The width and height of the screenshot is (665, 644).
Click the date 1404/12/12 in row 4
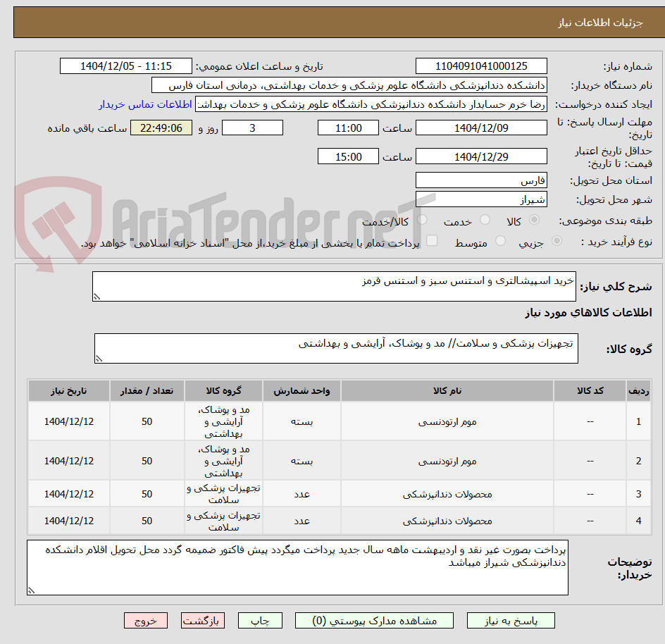[x=69, y=521]
